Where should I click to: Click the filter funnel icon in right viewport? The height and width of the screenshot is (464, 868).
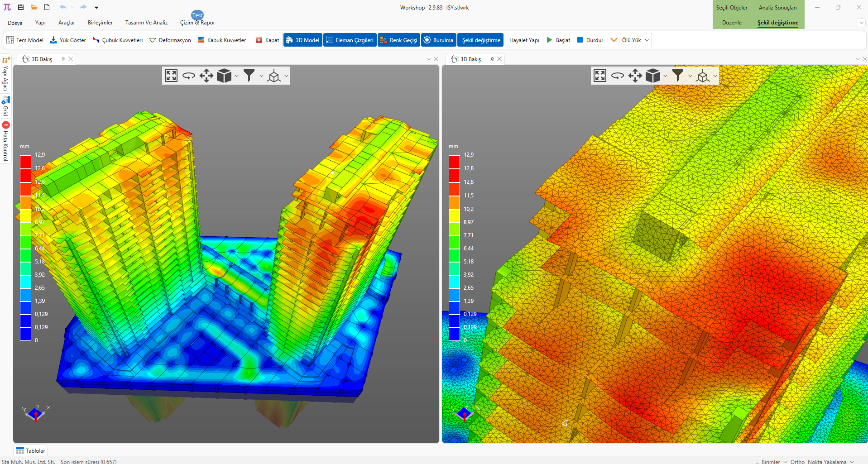tap(677, 76)
